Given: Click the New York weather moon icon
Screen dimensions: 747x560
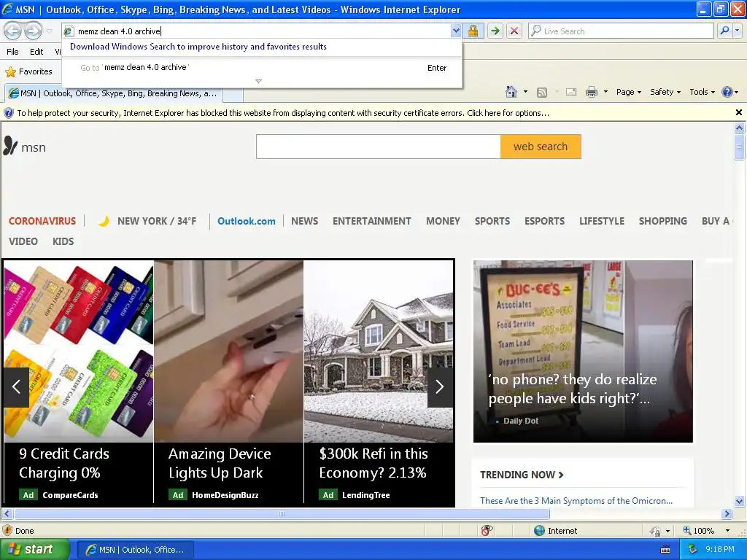Looking at the screenshot, I should [x=104, y=221].
